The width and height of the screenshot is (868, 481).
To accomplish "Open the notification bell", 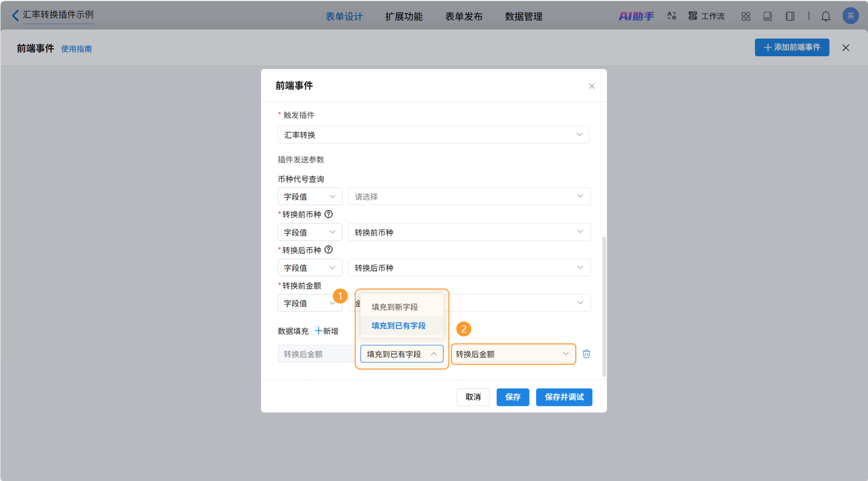I will (825, 16).
